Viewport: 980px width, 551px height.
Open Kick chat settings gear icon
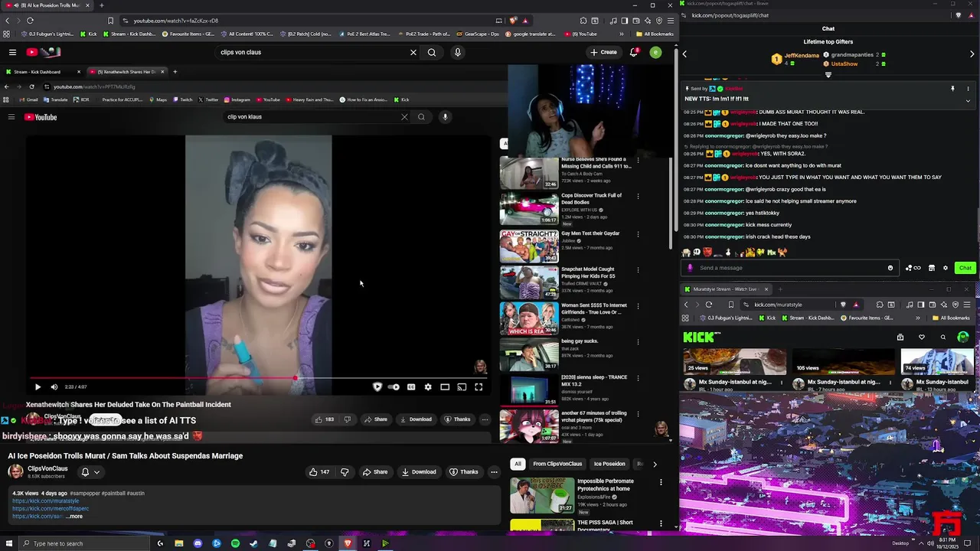[x=946, y=268]
